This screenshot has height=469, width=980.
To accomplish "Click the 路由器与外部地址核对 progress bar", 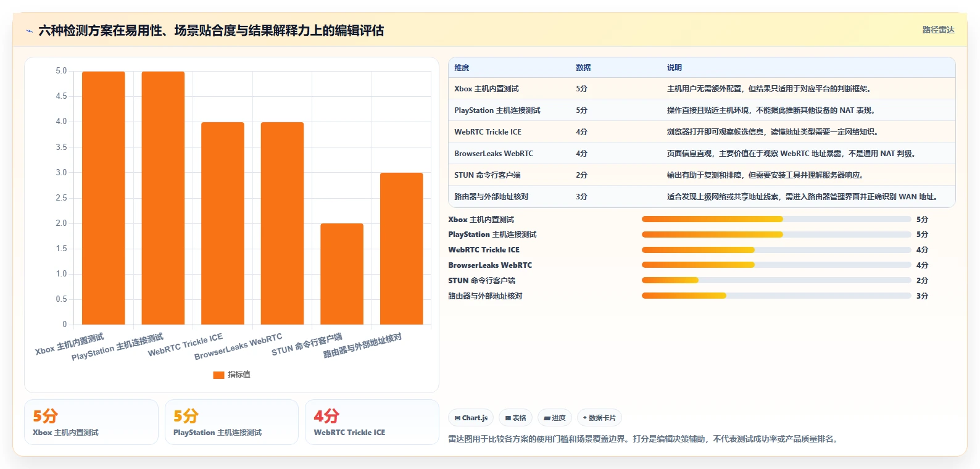I will pos(776,296).
